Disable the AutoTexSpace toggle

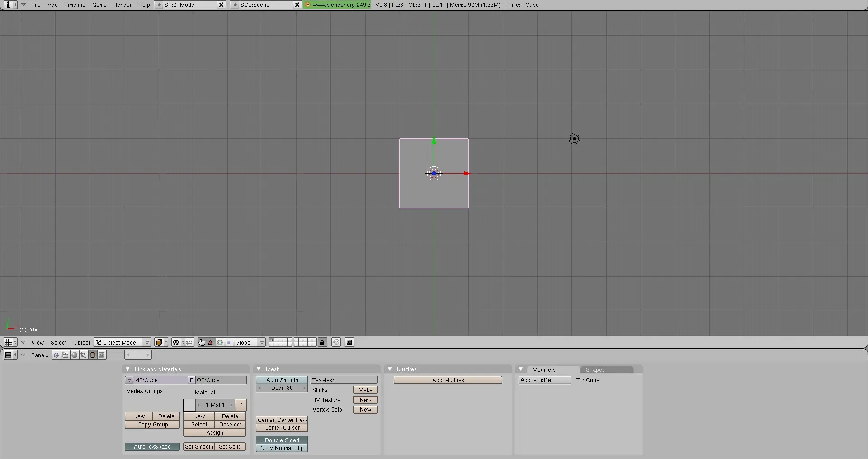[152, 446]
